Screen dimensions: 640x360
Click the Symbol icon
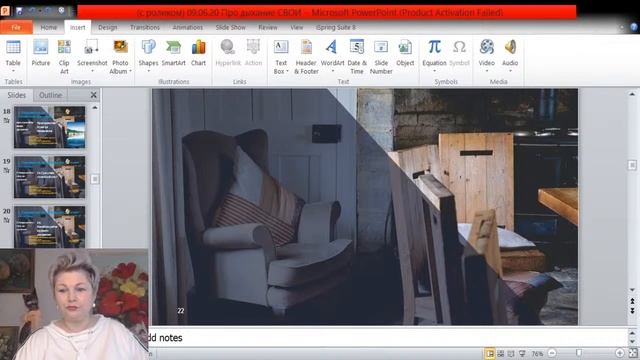460,47
